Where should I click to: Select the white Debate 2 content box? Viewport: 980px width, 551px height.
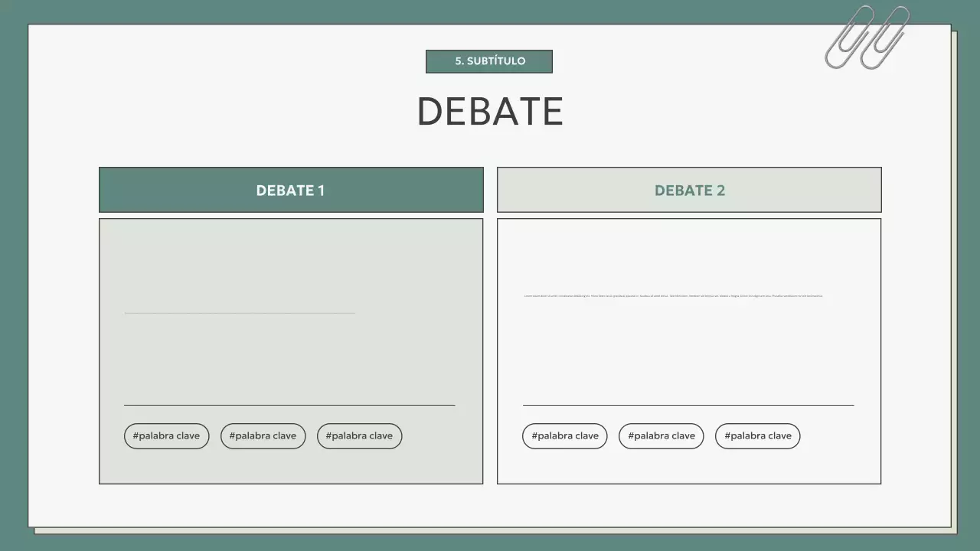688,350
